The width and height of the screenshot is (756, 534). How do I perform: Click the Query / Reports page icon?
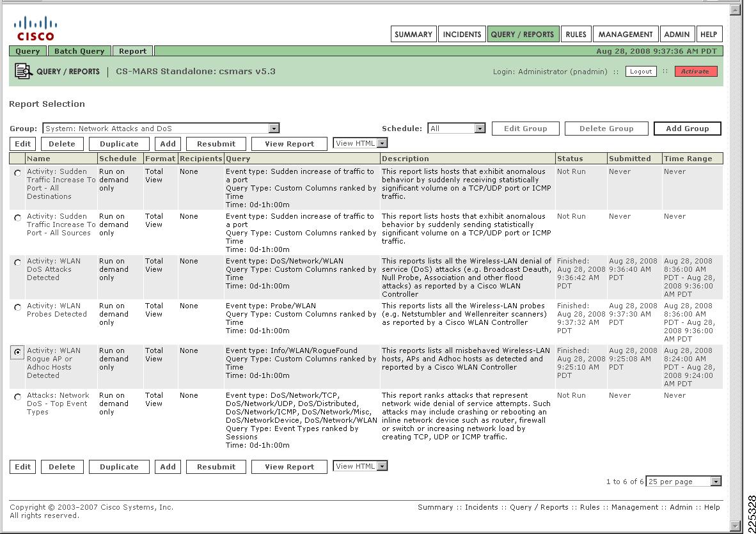coord(23,72)
